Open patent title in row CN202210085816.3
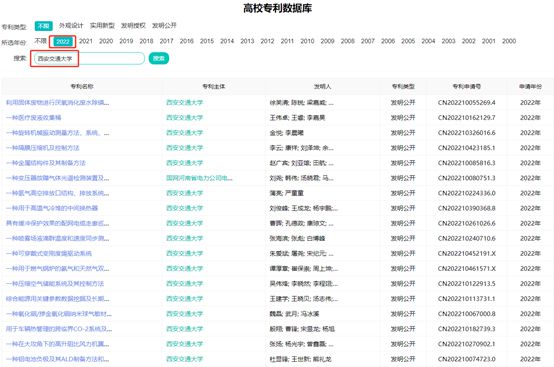The height and width of the screenshot is (367, 554). [x=46, y=163]
